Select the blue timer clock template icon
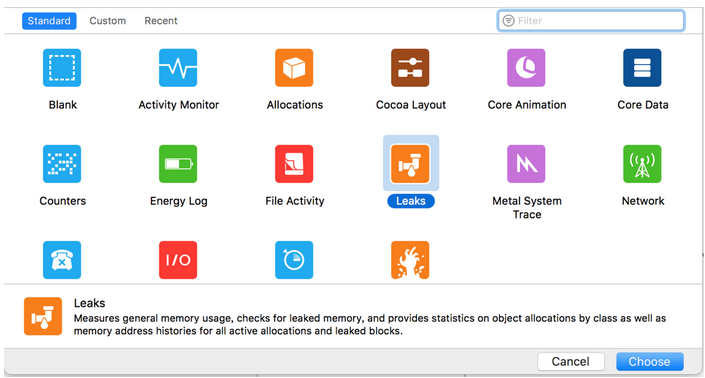The height and width of the screenshot is (378, 705). (x=294, y=260)
